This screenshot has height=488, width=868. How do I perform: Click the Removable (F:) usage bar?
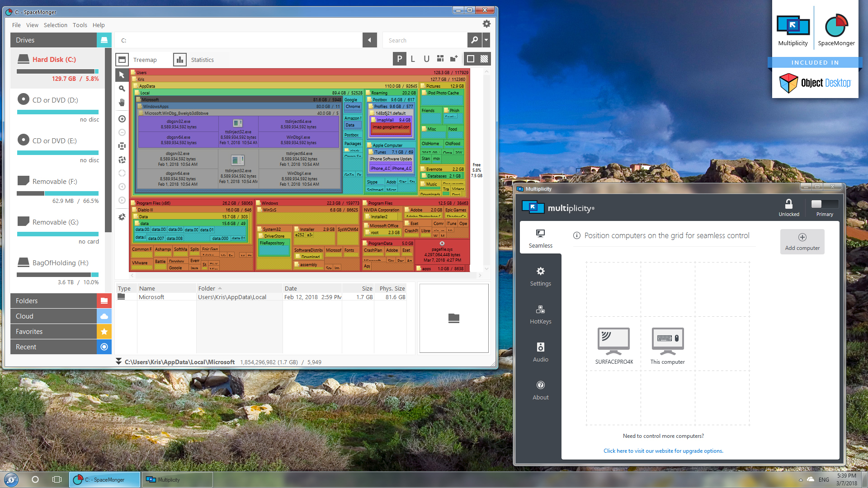tap(57, 193)
